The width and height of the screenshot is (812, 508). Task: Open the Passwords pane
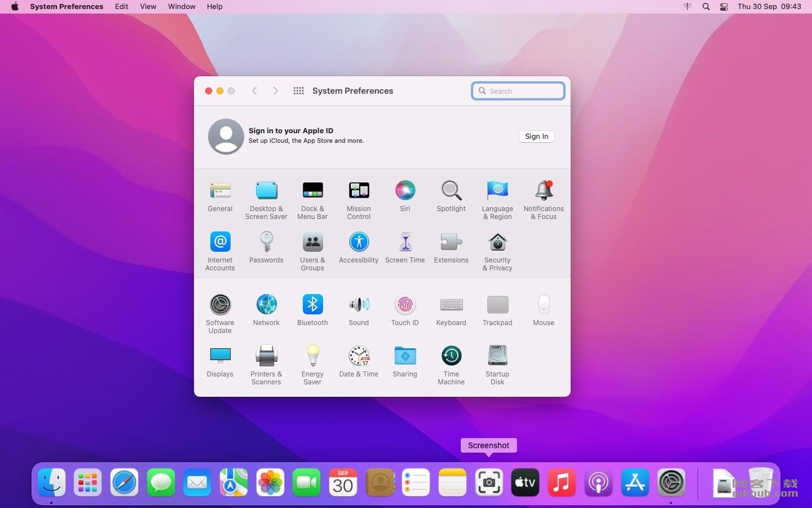266,248
